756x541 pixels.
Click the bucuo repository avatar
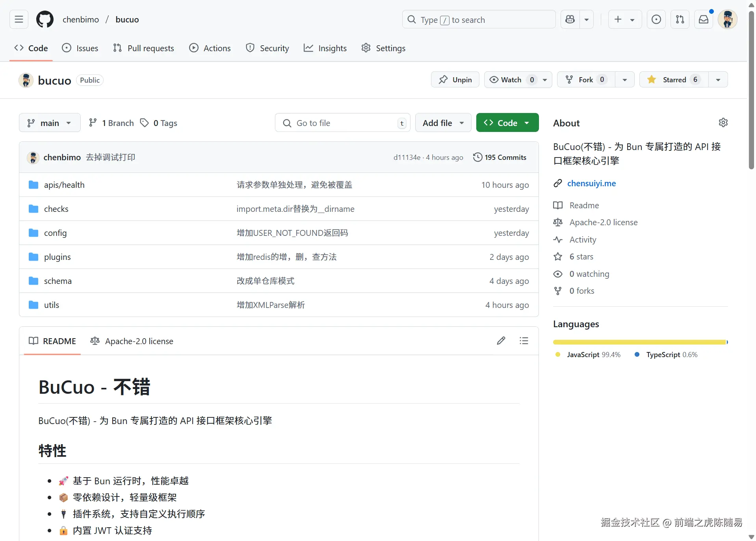[x=26, y=80]
